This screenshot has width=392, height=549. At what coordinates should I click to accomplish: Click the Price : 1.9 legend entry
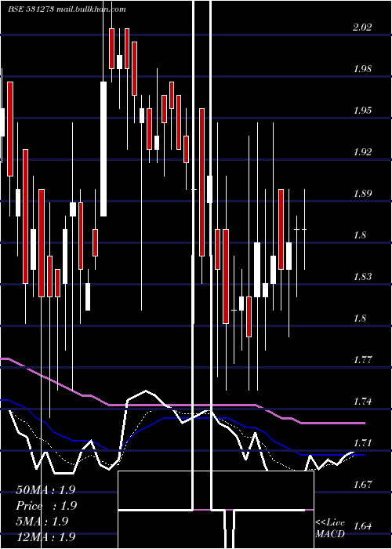[46, 506]
